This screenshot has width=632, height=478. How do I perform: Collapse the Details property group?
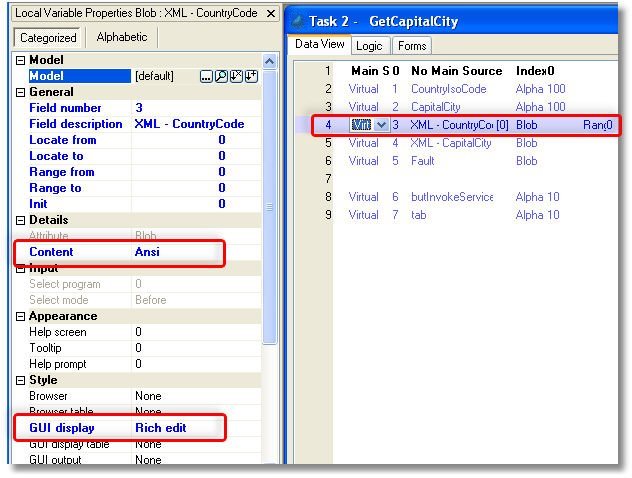coord(20,220)
